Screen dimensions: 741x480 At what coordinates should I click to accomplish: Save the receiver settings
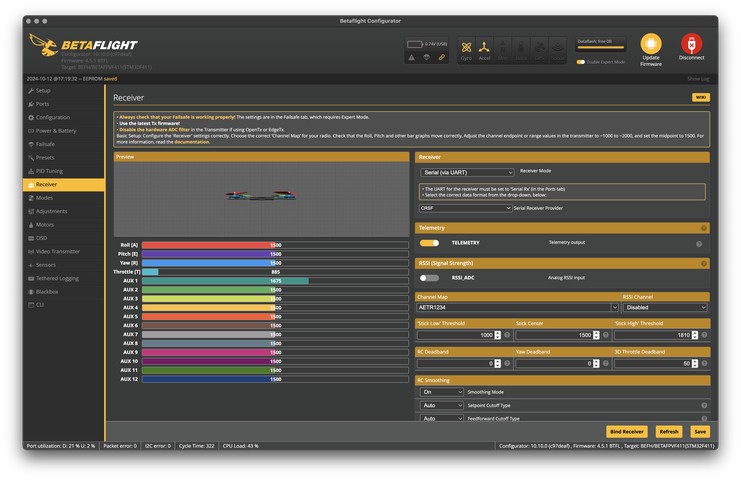700,431
